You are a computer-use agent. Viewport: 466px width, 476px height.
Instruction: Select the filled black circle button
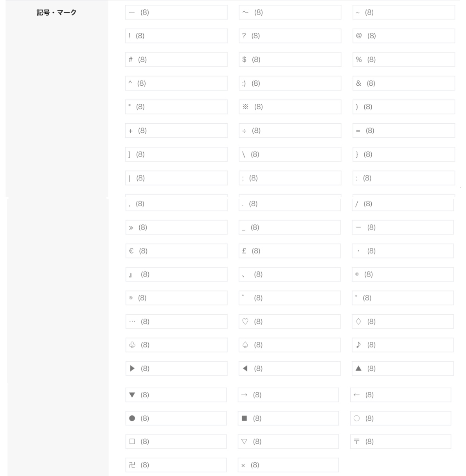(176, 418)
